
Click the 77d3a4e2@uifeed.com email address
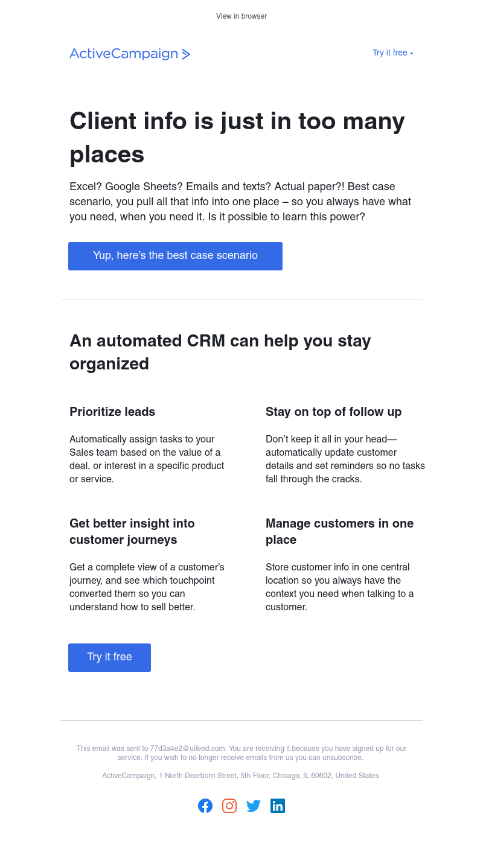188,748
